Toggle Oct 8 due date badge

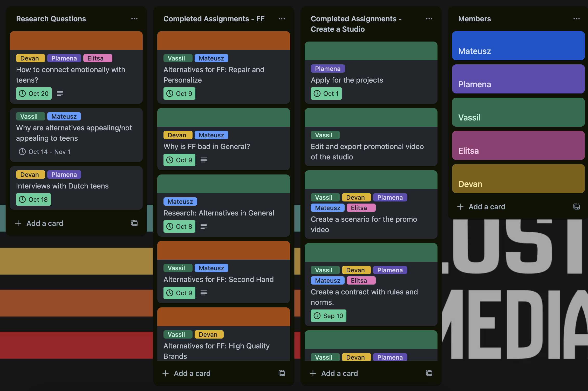tap(179, 226)
